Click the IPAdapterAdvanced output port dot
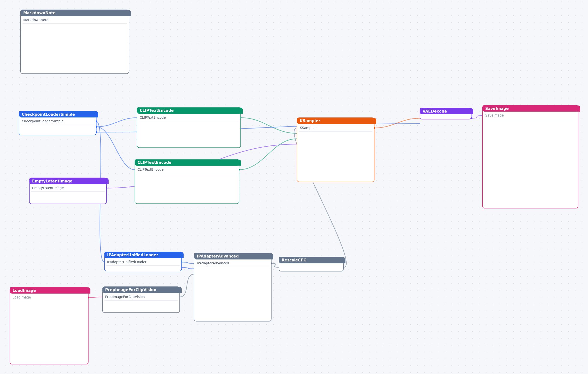The width and height of the screenshot is (588, 374). (271, 264)
